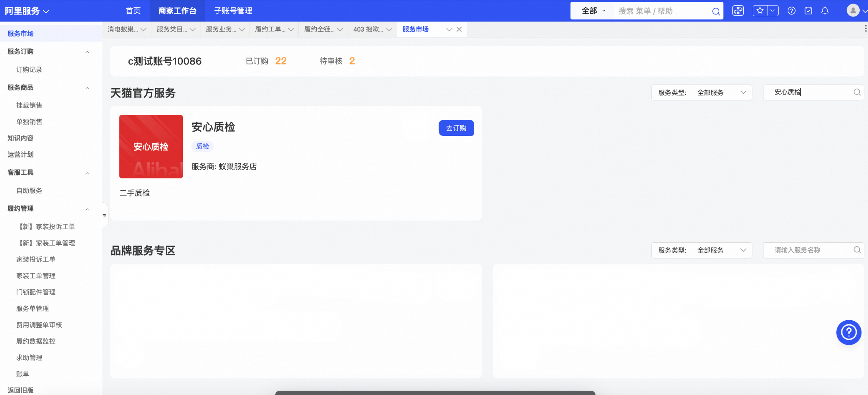The height and width of the screenshot is (395, 868).
Task: Open 费用调整单审核 in the sidebar
Action: tap(39, 325)
